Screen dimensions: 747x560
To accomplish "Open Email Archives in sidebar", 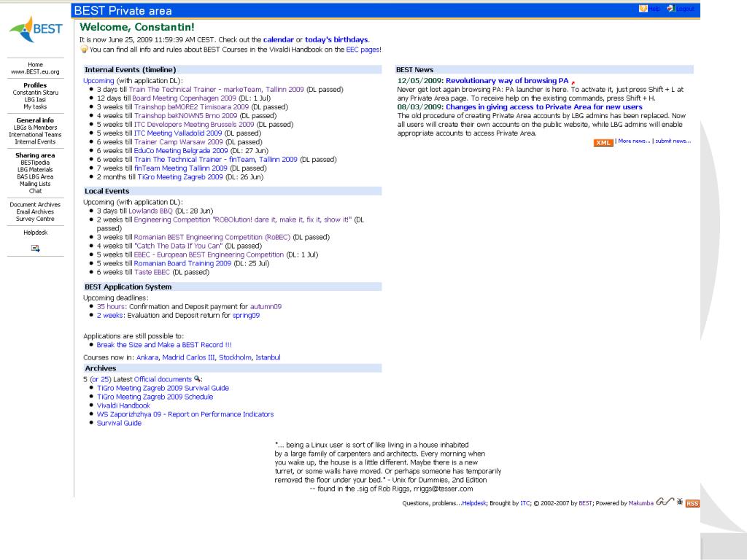I will (x=35, y=212).
